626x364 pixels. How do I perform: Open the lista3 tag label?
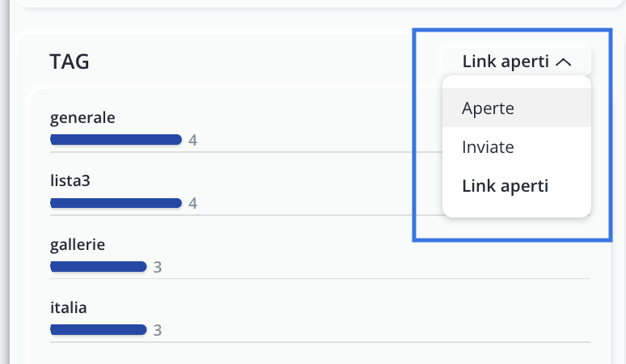(x=70, y=180)
